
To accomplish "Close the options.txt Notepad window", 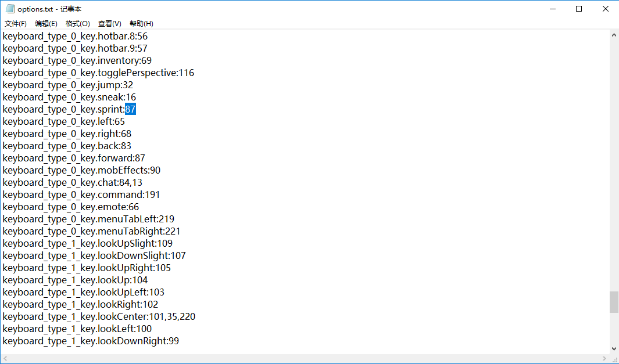I will (x=605, y=9).
